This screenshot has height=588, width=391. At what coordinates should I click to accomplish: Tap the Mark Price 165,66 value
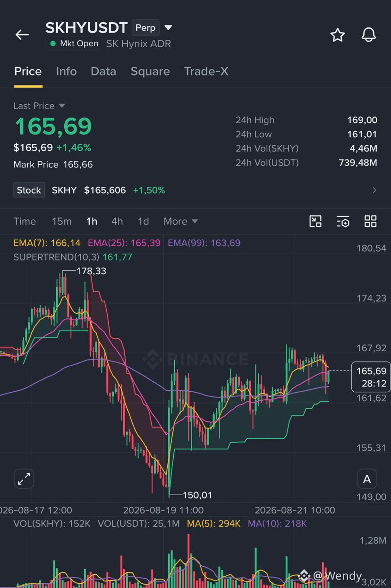click(x=78, y=165)
